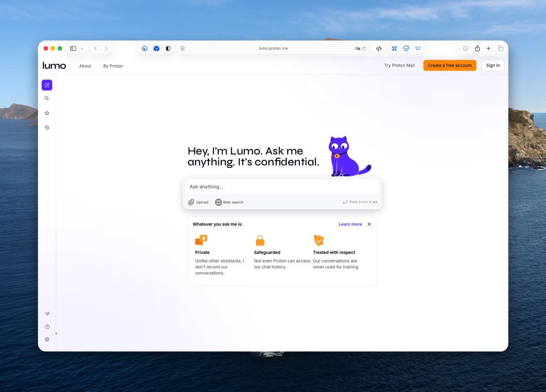
Task: Dismiss the privacy info card with the X
Action: (369, 224)
